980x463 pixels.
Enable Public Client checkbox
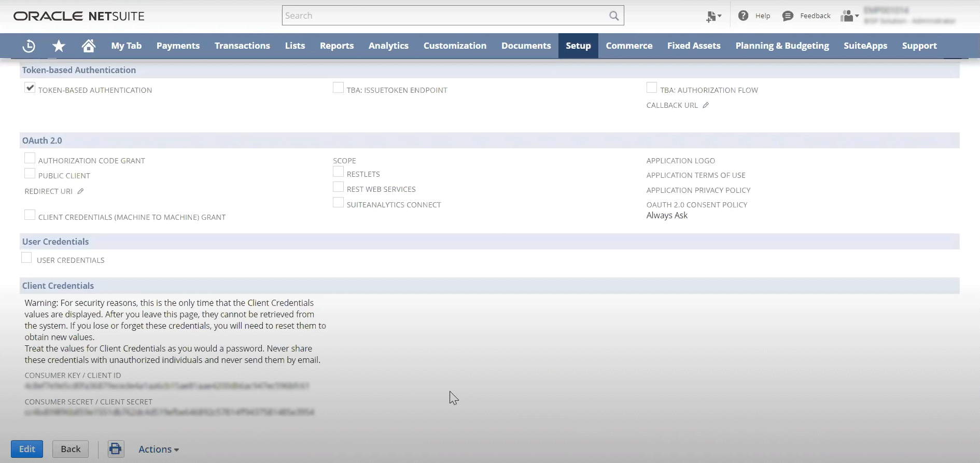click(30, 174)
